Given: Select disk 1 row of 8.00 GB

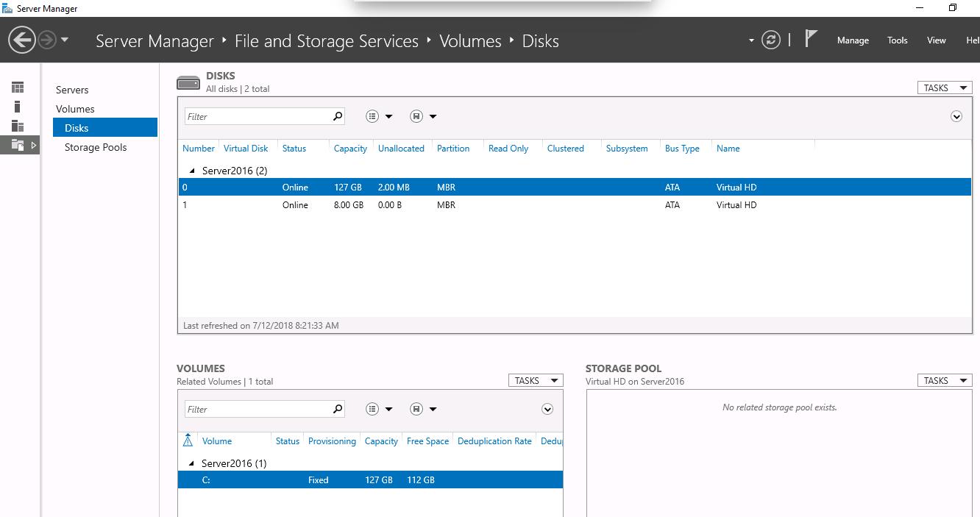Looking at the screenshot, I should [x=471, y=205].
